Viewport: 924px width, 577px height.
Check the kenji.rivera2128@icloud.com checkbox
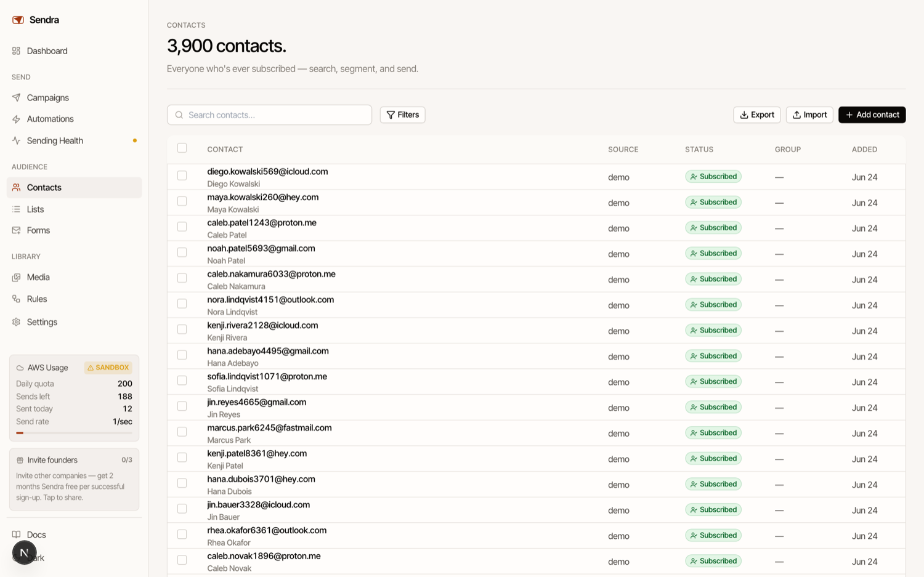182,329
